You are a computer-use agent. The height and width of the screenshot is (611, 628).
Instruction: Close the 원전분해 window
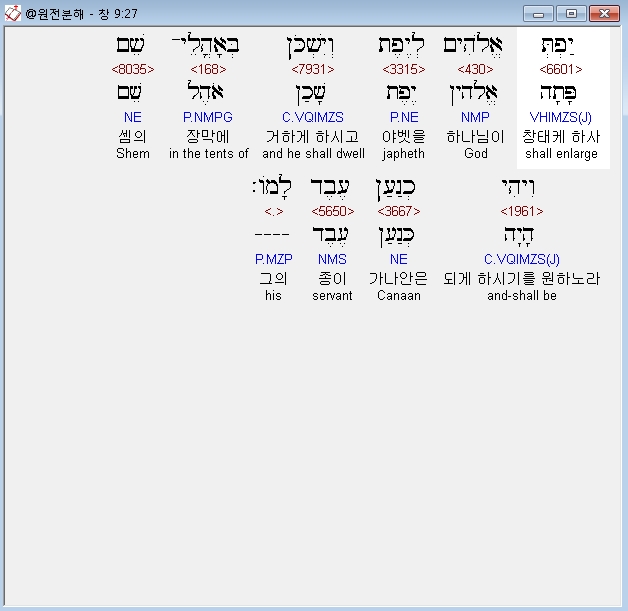[x=604, y=14]
